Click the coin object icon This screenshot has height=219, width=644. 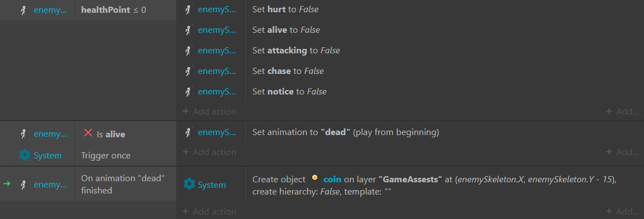point(315,178)
